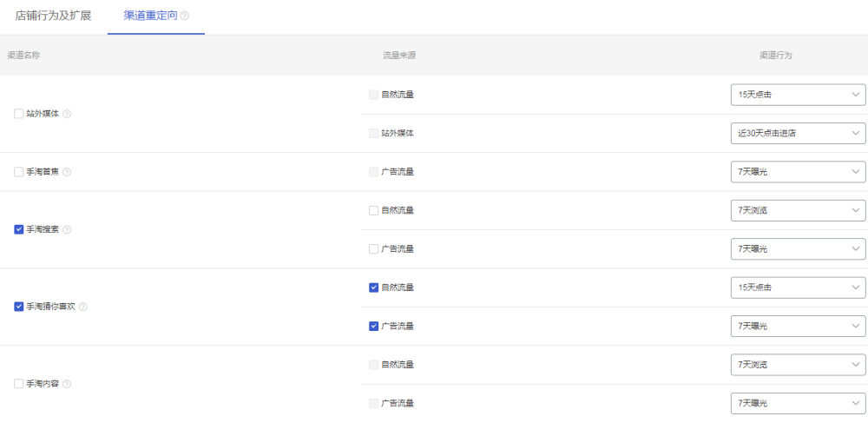The width and height of the screenshot is (868, 423).
Task: Uncheck the 手淘搜索 channel checkbox
Action: tap(19, 230)
